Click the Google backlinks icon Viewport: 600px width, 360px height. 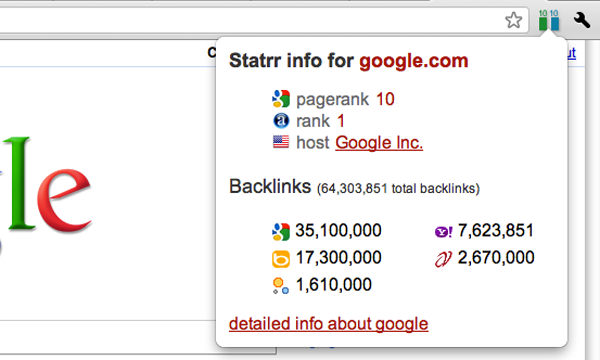281,231
